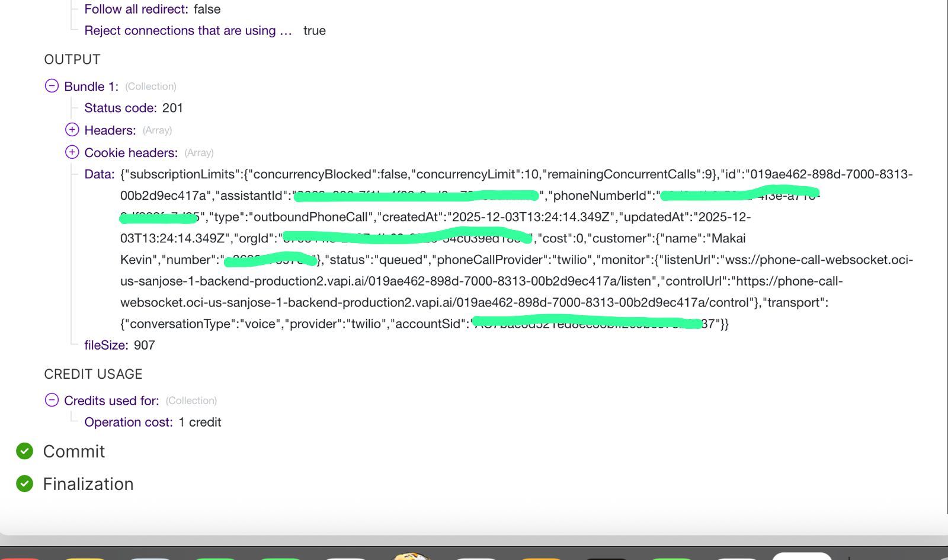Select the status code value 201

[172, 108]
